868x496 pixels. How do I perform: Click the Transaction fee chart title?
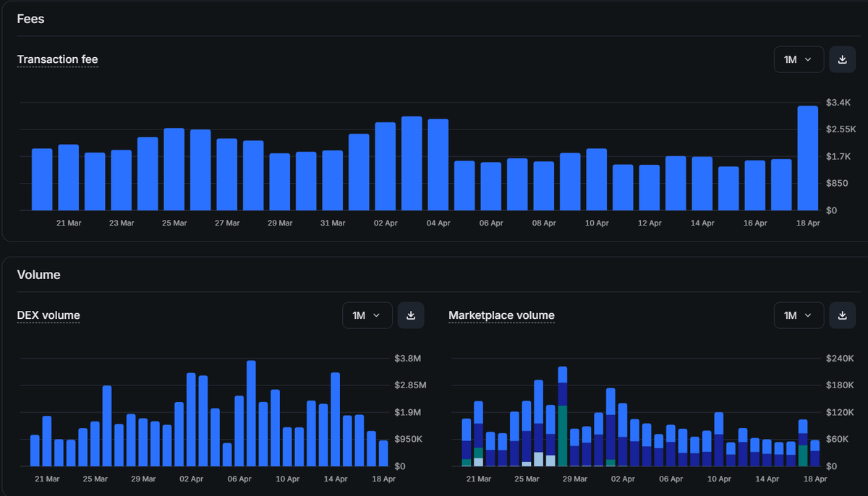tap(57, 59)
